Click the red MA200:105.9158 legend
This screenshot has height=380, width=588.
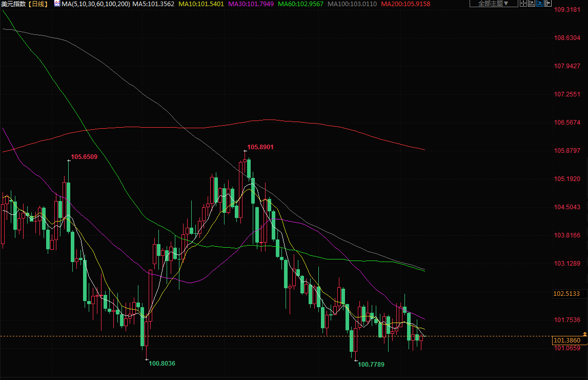(405, 4)
